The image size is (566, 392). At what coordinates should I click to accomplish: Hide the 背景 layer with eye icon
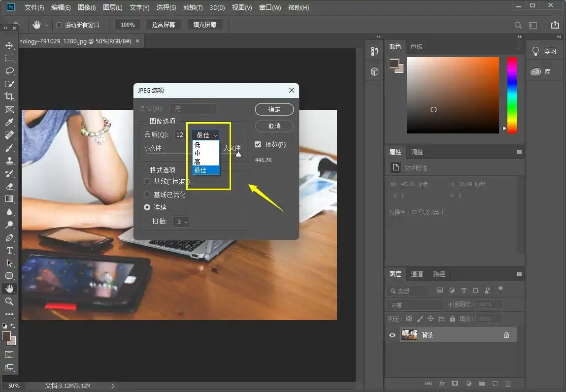tap(392, 335)
